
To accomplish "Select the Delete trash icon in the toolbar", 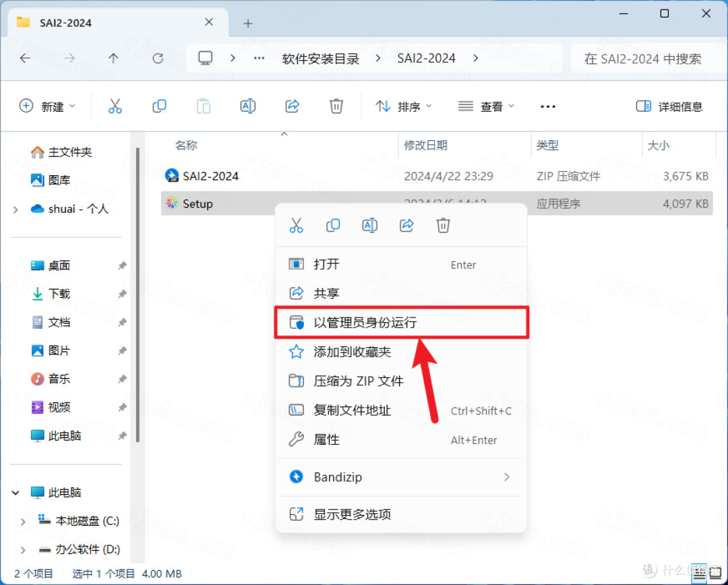I will point(336,106).
